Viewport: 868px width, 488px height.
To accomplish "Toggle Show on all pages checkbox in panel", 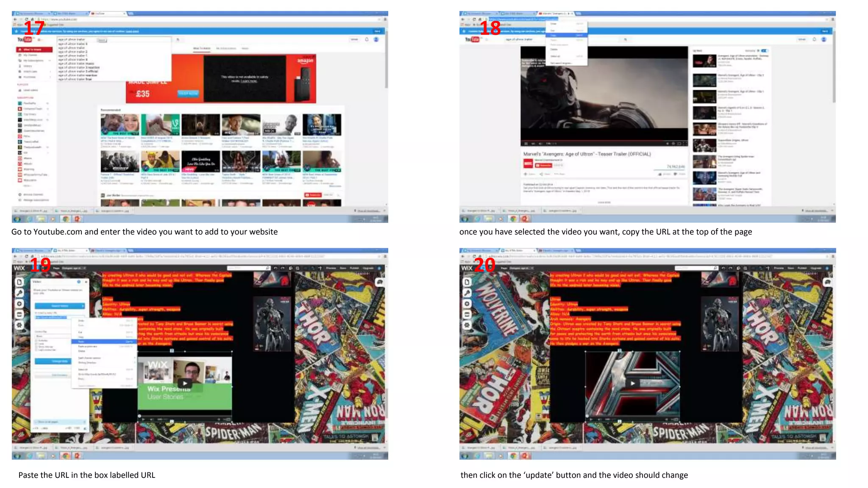I will click(x=36, y=421).
